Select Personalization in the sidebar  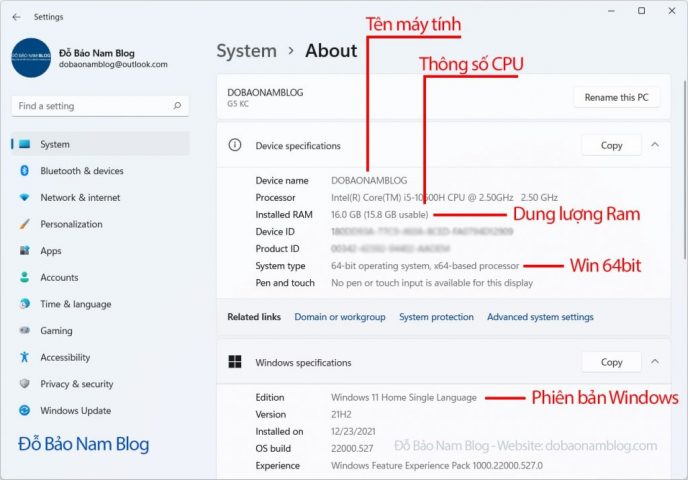coord(71,224)
